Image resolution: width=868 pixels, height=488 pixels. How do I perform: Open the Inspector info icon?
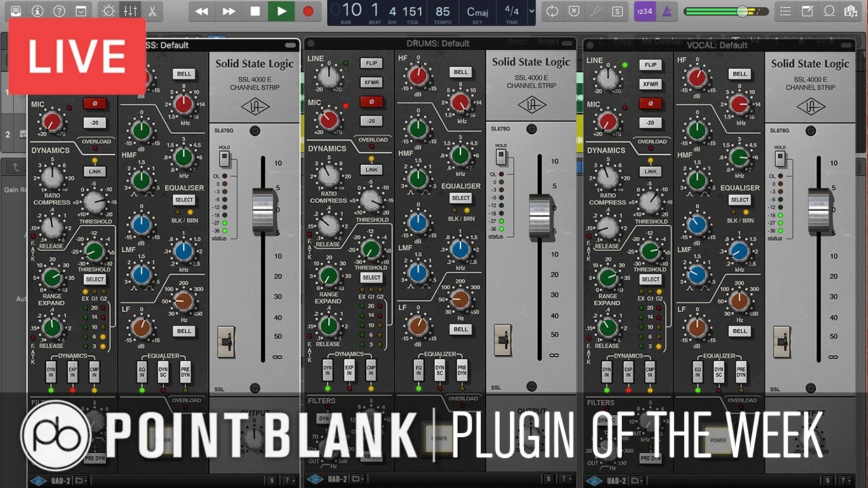click(37, 11)
